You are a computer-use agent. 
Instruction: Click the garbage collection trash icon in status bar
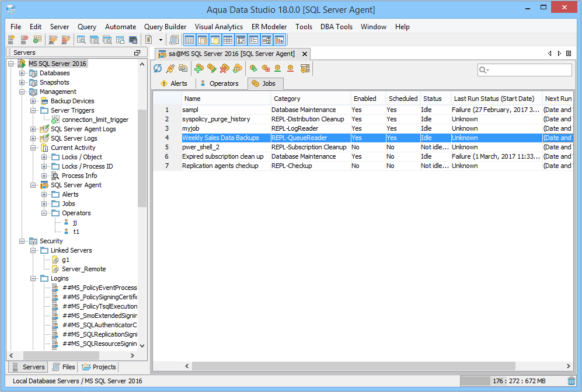pos(571,381)
